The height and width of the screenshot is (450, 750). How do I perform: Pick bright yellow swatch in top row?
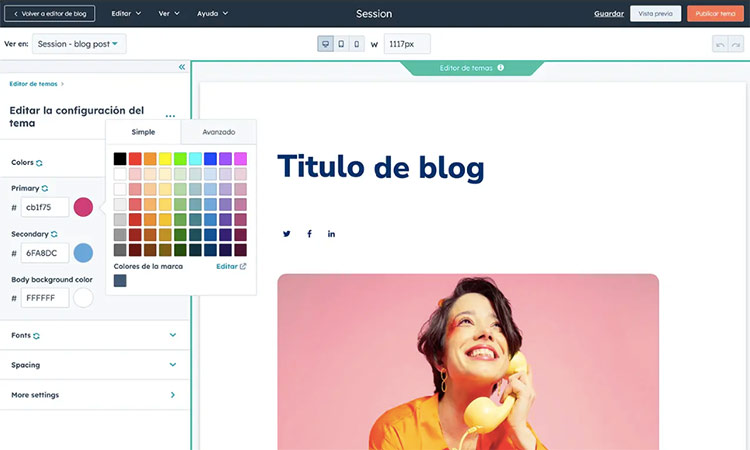165,159
